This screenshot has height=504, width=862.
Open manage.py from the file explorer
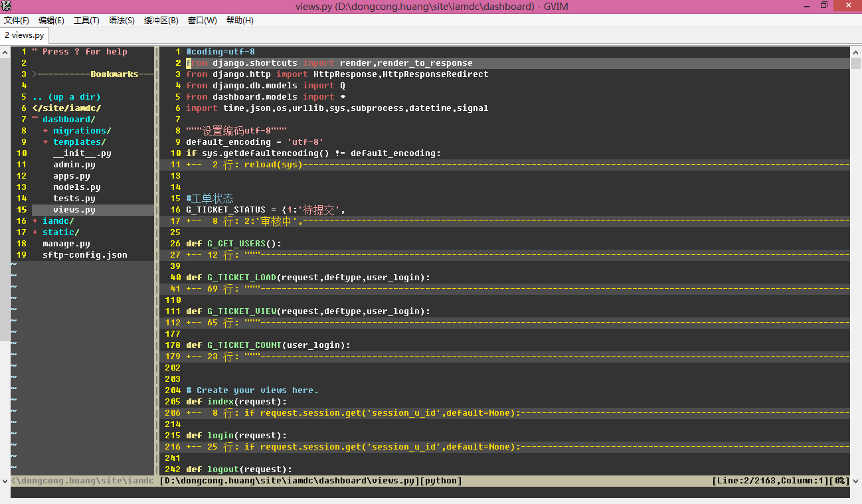click(x=66, y=243)
